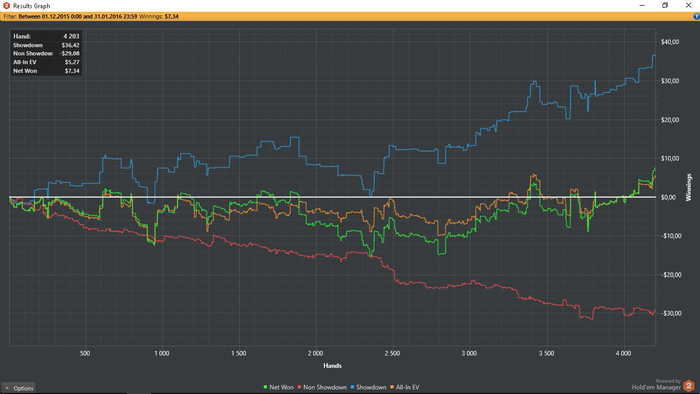Select the Showdown $36,42 stats row
Screen dimensions: 700x394
pyautogui.click(x=46, y=45)
